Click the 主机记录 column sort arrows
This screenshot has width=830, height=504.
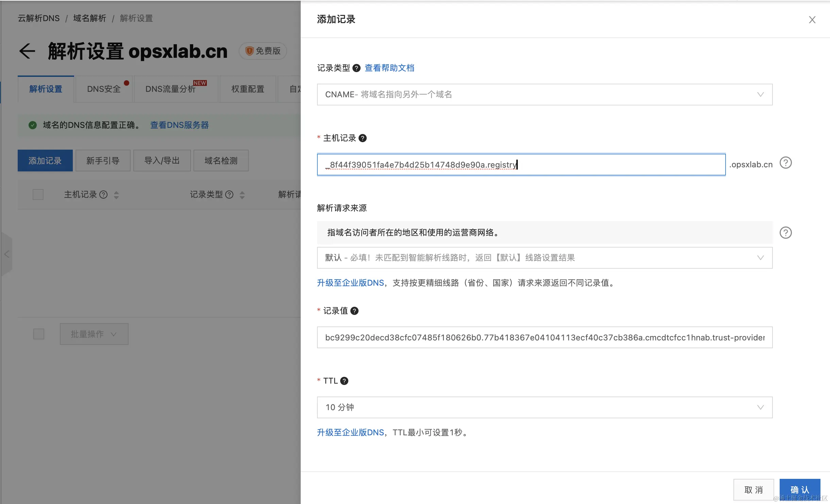tap(116, 195)
